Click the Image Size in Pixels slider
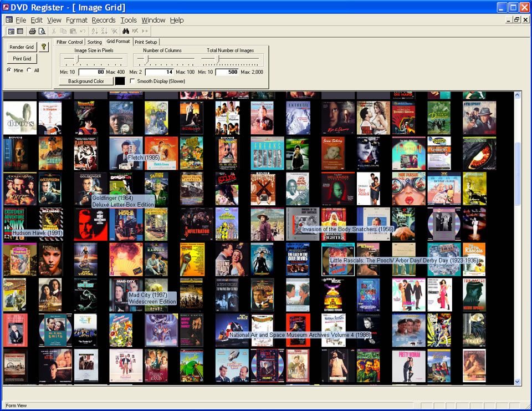Screen dimensions: 532x411 [94, 60]
